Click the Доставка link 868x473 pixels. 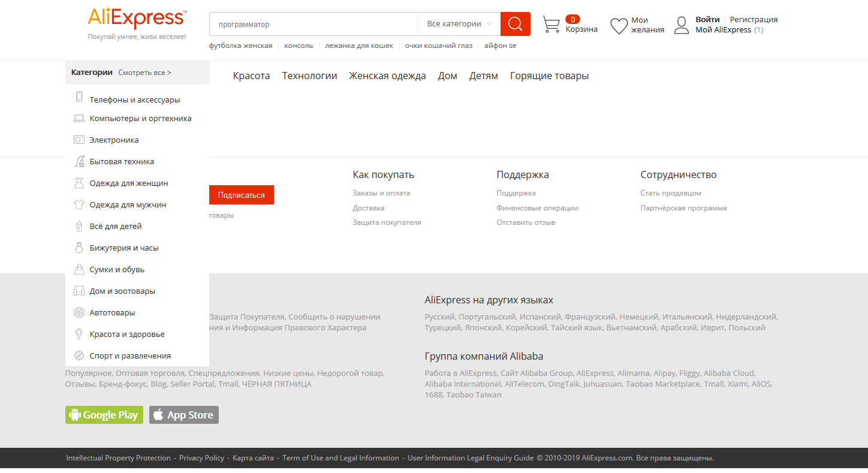point(369,208)
